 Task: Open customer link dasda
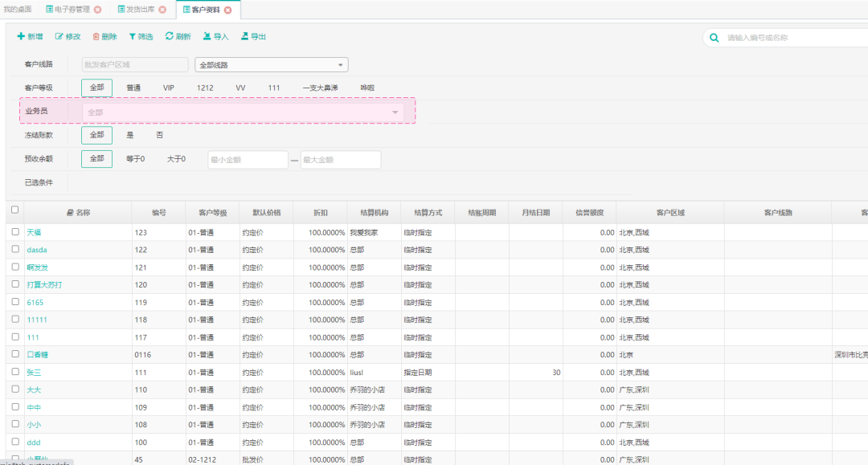tap(37, 250)
